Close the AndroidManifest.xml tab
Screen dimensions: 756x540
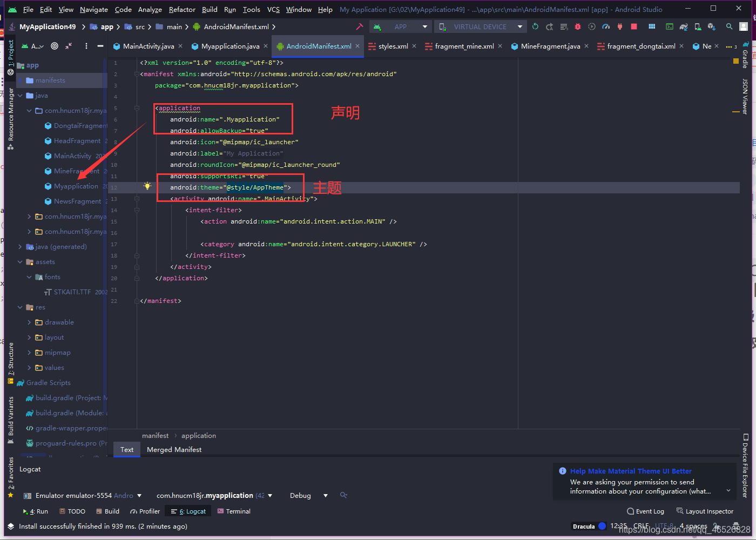click(x=357, y=46)
